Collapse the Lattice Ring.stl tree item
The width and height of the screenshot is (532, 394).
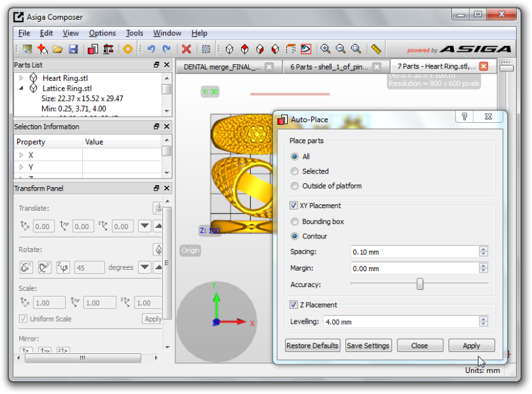point(21,88)
